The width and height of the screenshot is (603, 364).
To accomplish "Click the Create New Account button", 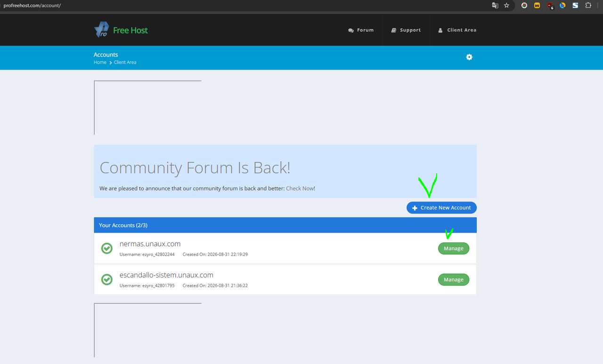I will tap(441, 208).
